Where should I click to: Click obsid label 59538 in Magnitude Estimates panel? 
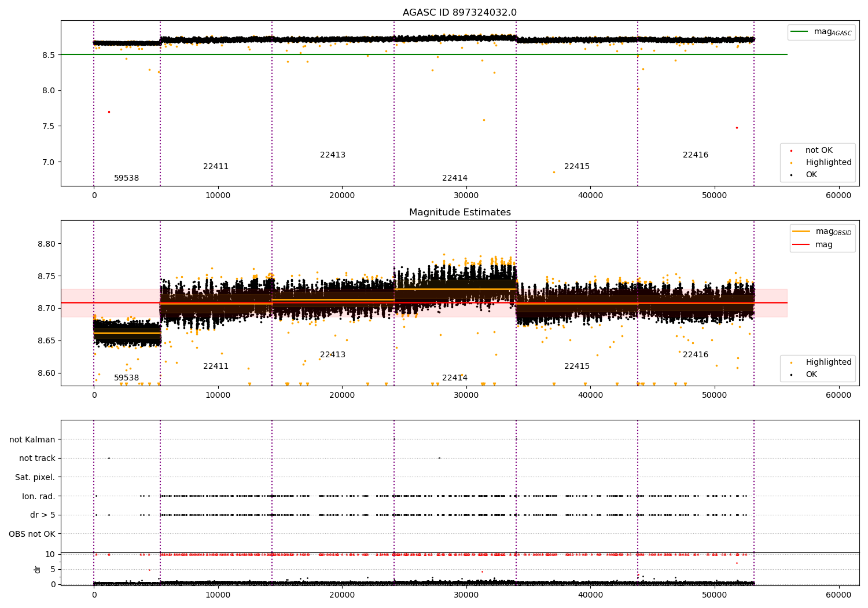126,378
